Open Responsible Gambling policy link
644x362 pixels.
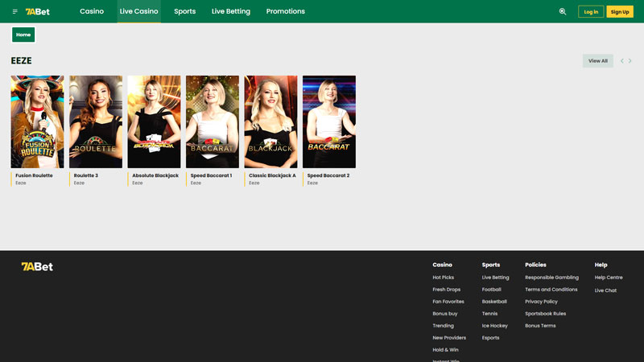[x=551, y=278]
